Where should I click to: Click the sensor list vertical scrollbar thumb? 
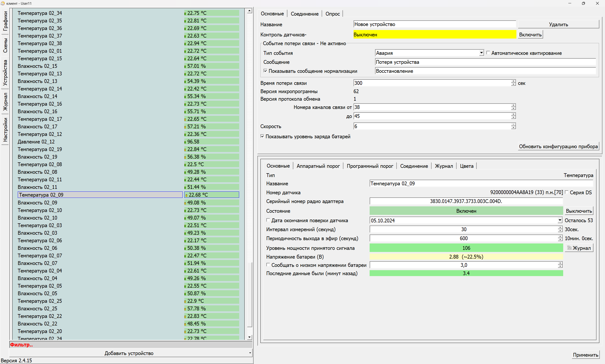pyautogui.click(x=249, y=294)
